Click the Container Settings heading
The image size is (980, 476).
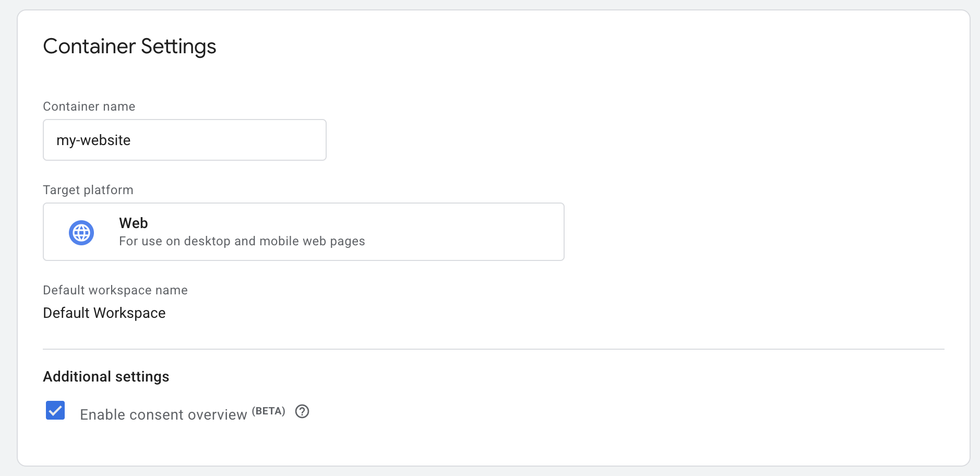pos(129,46)
